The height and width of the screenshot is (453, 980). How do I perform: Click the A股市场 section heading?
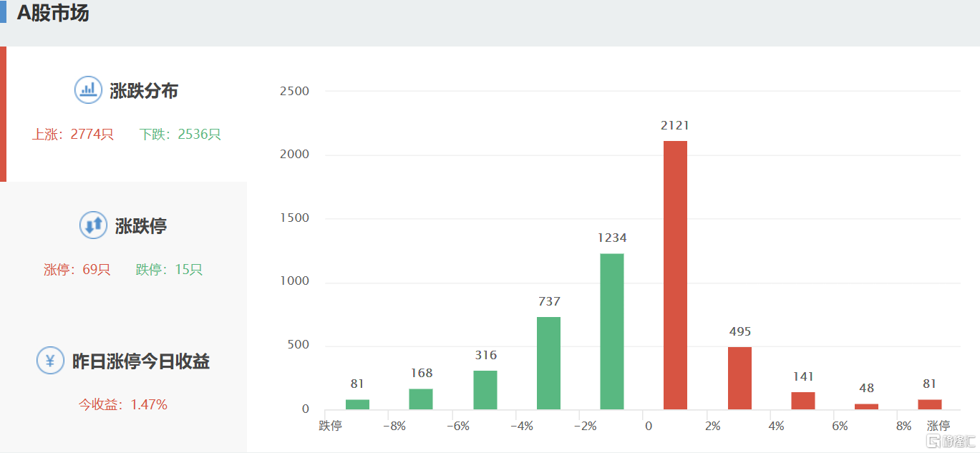pos(53,13)
